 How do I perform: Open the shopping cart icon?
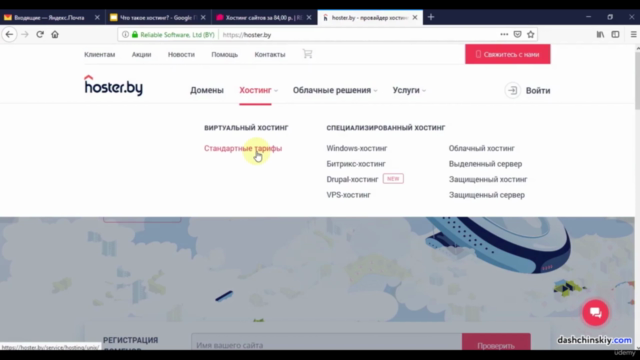[307, 54]
